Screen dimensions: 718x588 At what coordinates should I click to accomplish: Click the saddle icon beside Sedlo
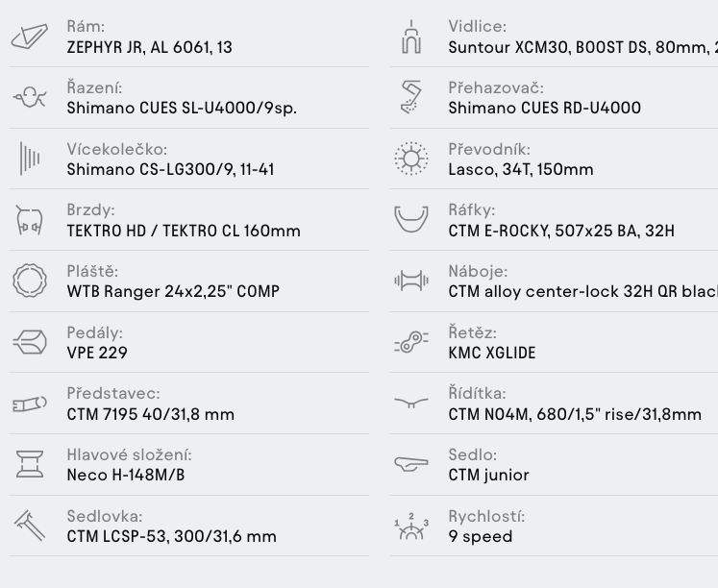point(411,464)
